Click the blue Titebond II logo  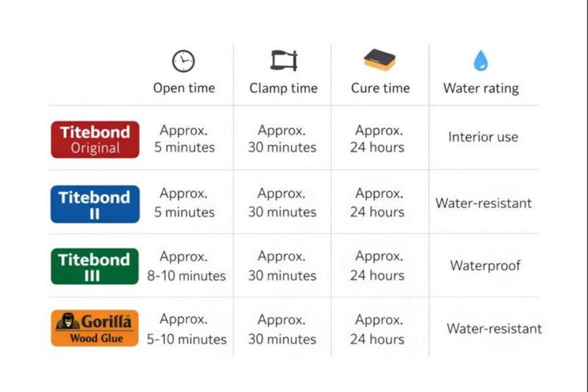pyautogui.click(x=95, y=204)
